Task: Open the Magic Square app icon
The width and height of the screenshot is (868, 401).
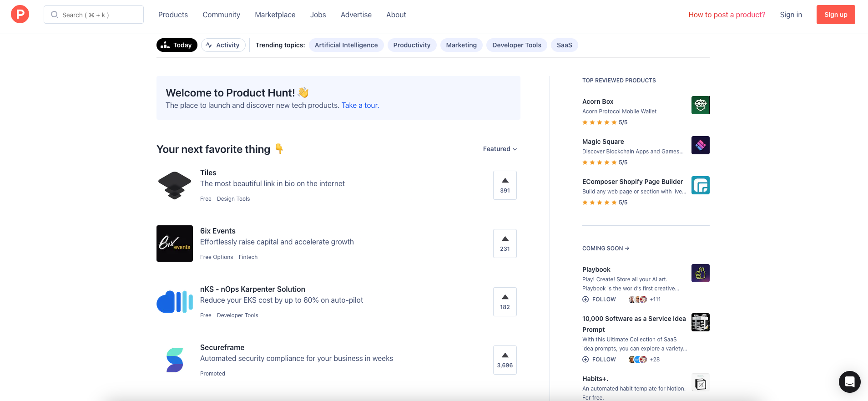Action: [x=701, y=145]
